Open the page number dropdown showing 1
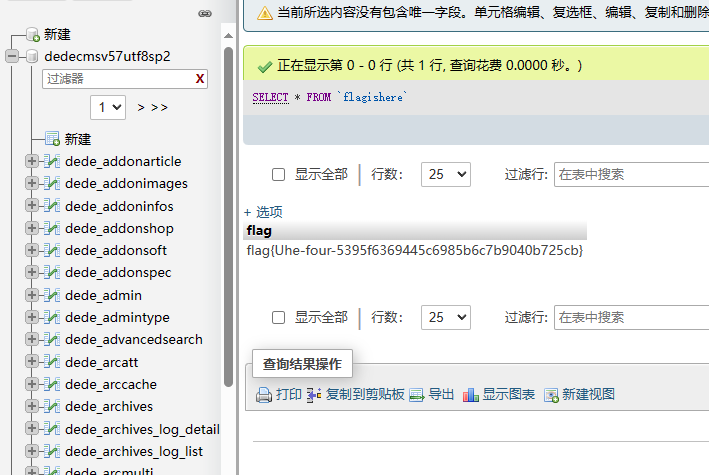This screenshot has width=709, height=475. pos(108,107)
